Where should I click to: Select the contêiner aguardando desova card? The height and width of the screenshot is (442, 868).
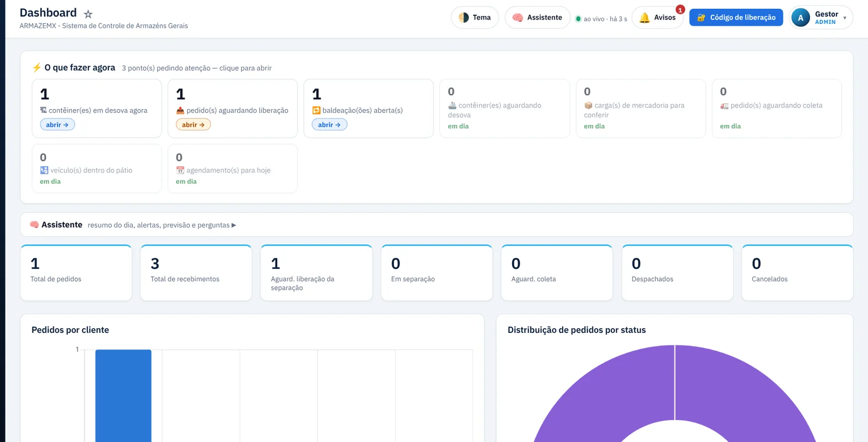505,109
